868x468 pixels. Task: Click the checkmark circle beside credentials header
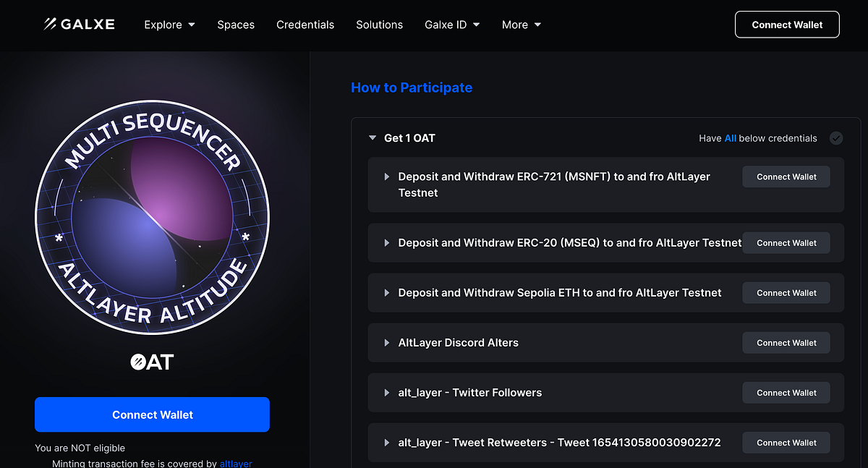[x=836, y=138]
